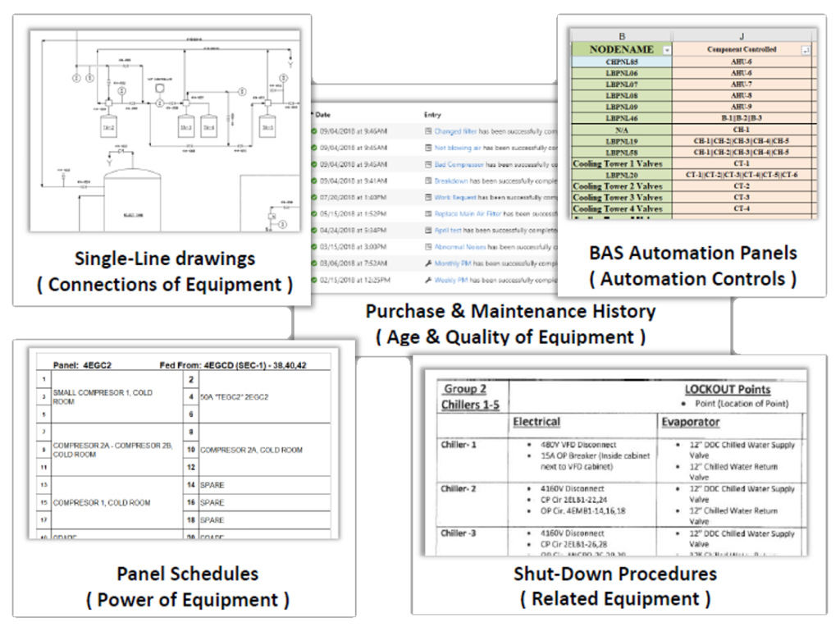Click green check status for 02/15/2018 entry
840x627 pixels.
[314, 281]
